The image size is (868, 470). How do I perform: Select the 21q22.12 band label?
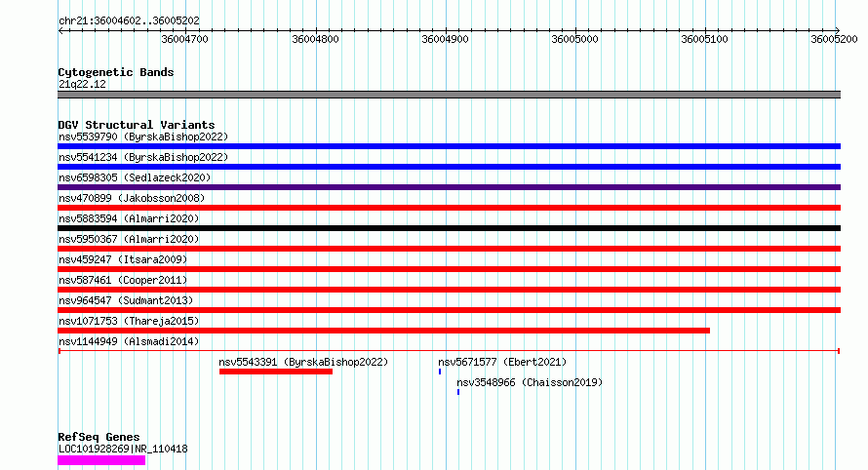(x=82, y=84)
